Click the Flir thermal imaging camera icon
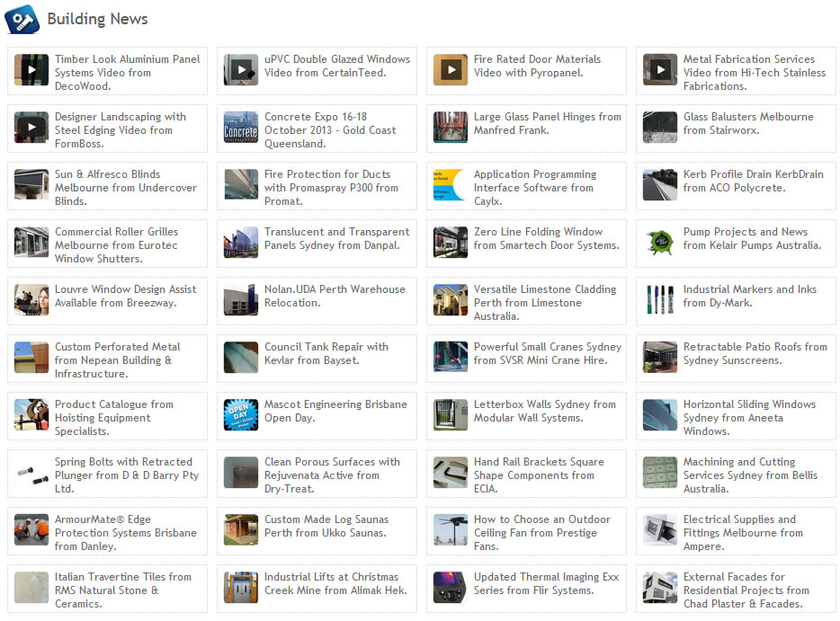The width and height of the screenshot is (840, 621). tap(451, 588)
